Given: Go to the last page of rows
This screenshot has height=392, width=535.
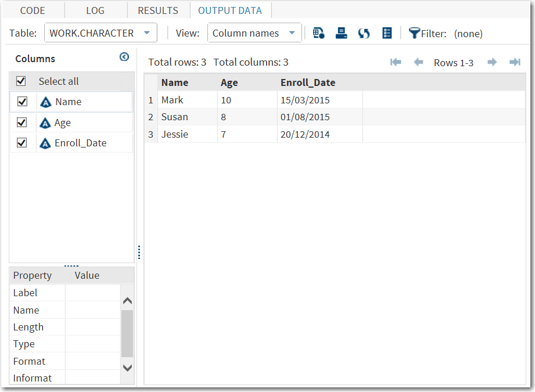Looking at the screenshot, I should [x=514, y=62].
